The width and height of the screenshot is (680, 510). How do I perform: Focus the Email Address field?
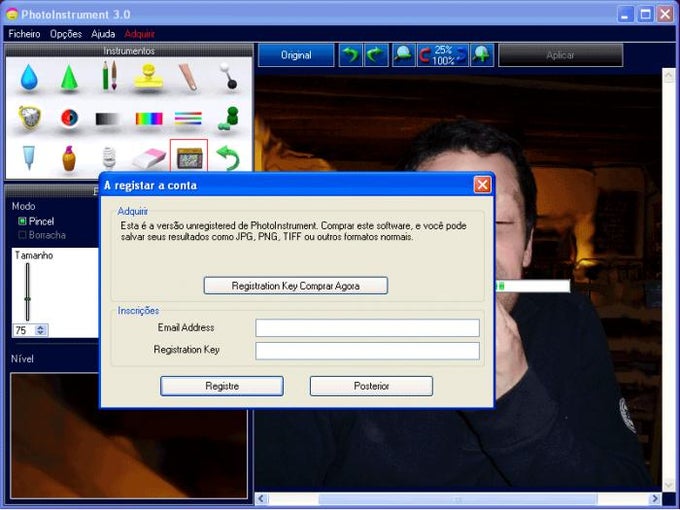click(367, 328)
